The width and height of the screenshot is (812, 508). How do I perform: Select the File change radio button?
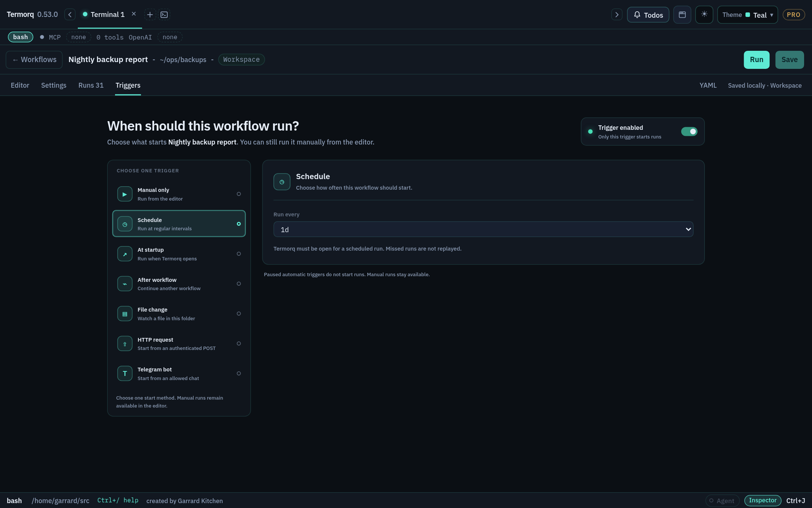click(x=239, y=314)
